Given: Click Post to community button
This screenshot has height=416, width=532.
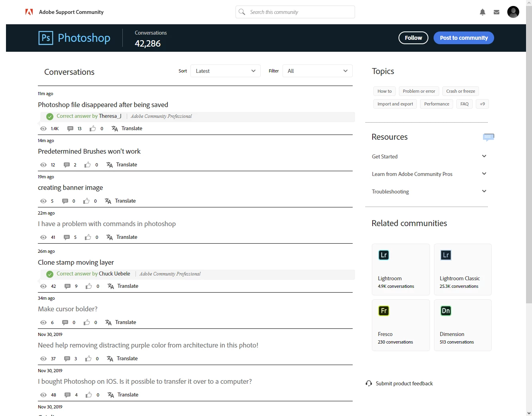Looking at the screenshot, I should pos(464,38).
